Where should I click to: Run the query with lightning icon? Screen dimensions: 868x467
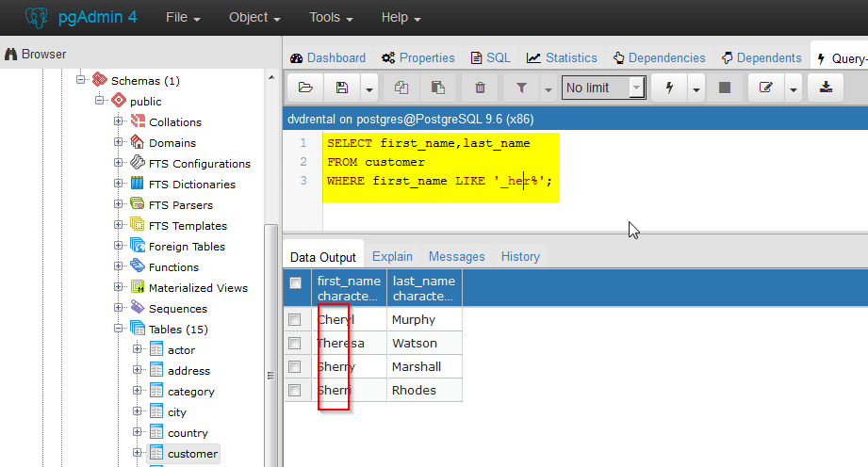(x=669, y=88)
